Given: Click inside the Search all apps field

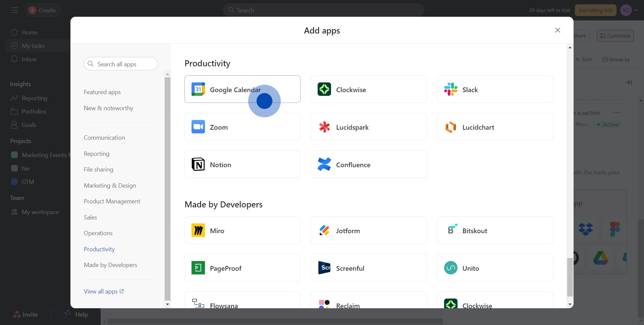Looking at the screenshot, I should pos(120,64).
